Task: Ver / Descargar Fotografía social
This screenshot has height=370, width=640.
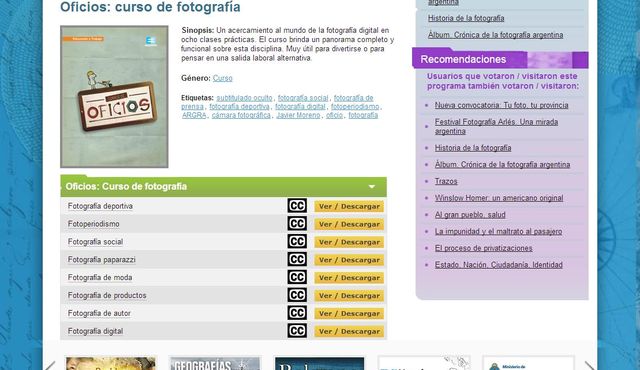Action: (349, 242)
